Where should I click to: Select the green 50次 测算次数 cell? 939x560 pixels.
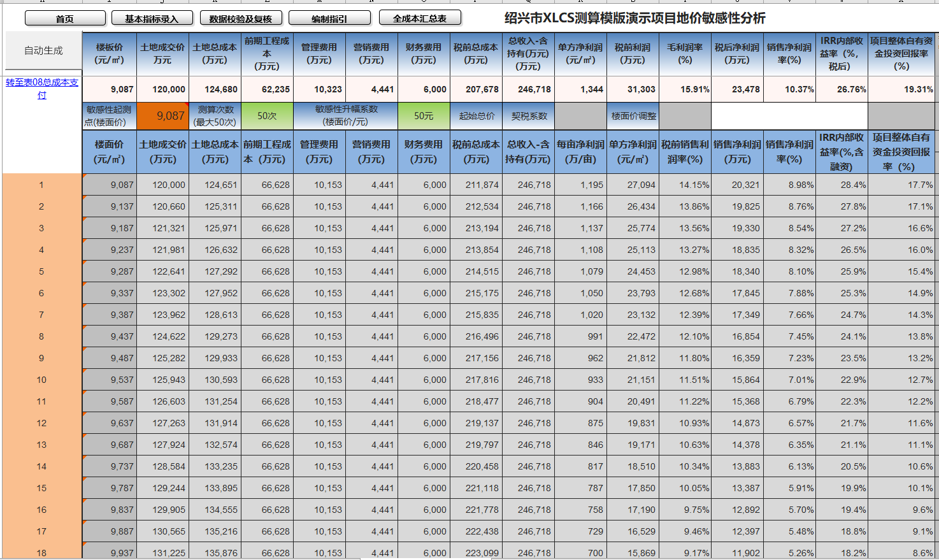(x=267, y=116)
